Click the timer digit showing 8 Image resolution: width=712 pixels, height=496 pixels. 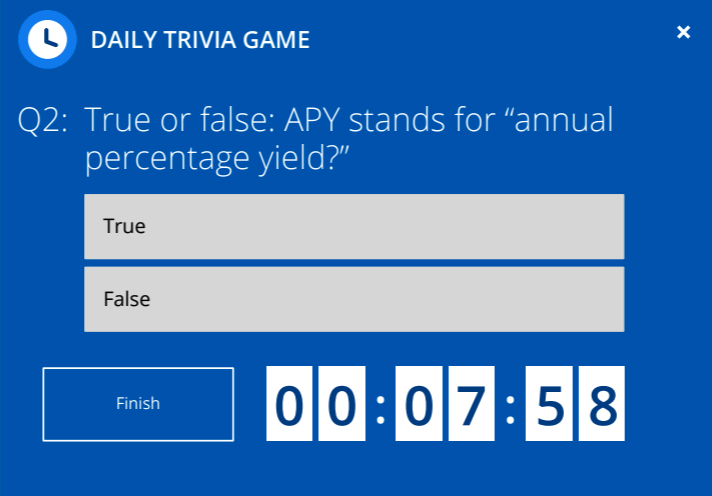[602, 403]
